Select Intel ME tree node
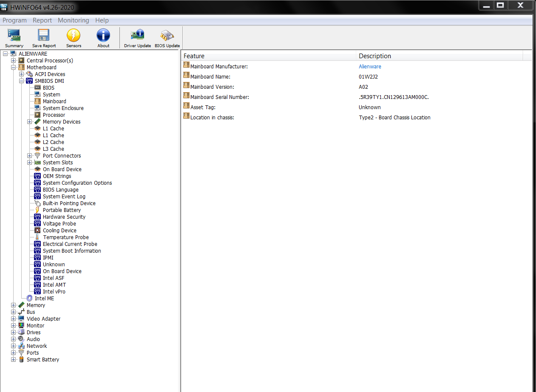The width and height of the screenshot is (536, 392). tap(44, 299)
